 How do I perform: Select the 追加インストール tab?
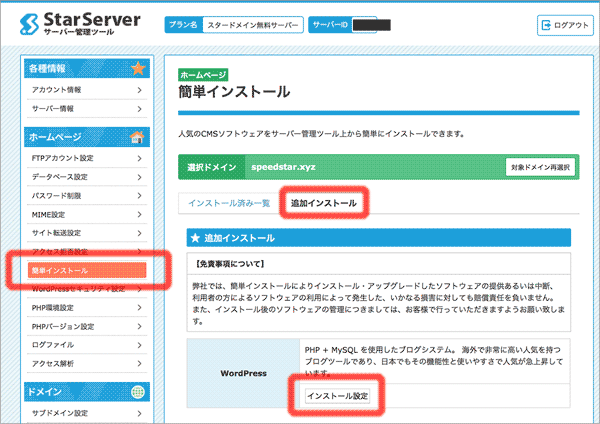click(324, 203)
